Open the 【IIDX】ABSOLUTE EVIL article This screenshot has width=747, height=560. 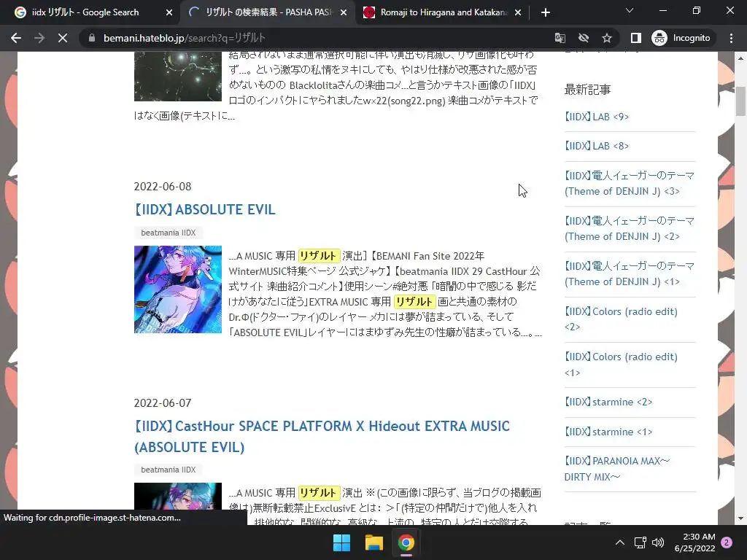(x=205, y=209)
